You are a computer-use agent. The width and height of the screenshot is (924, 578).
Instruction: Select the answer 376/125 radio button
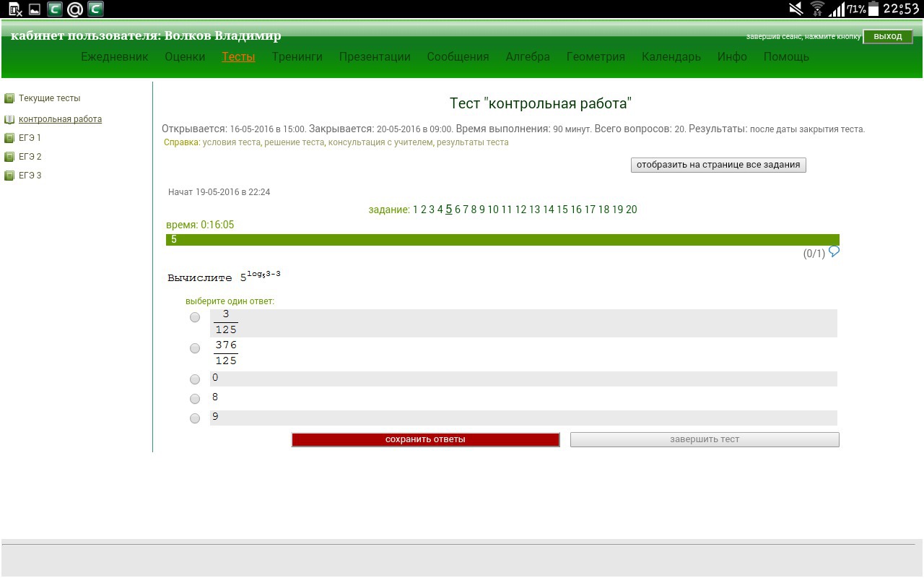click(195, 348)
